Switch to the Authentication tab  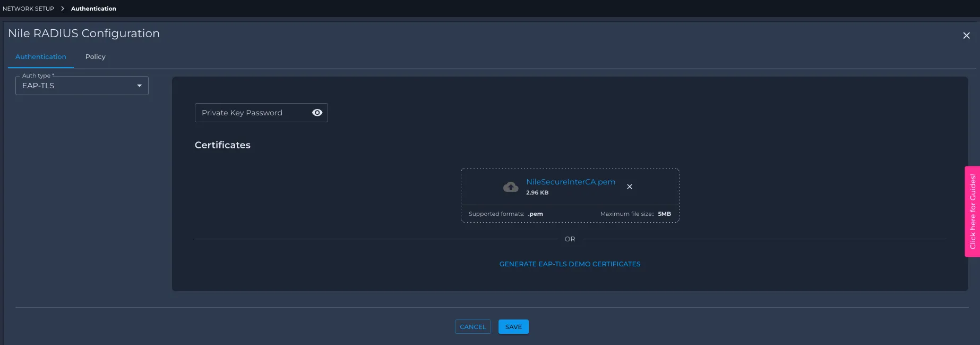[x=41, y=57]
